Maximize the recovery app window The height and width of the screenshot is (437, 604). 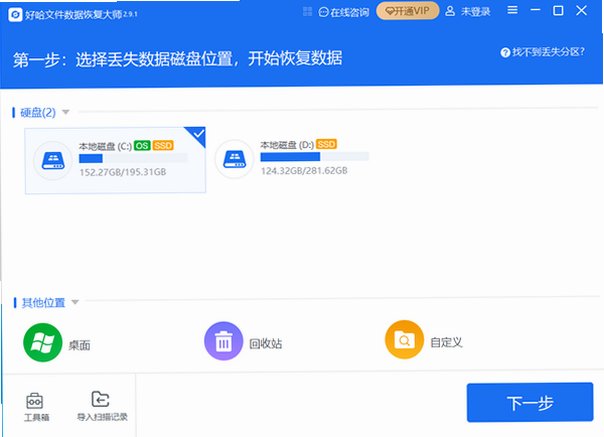(x=558, y=10)
